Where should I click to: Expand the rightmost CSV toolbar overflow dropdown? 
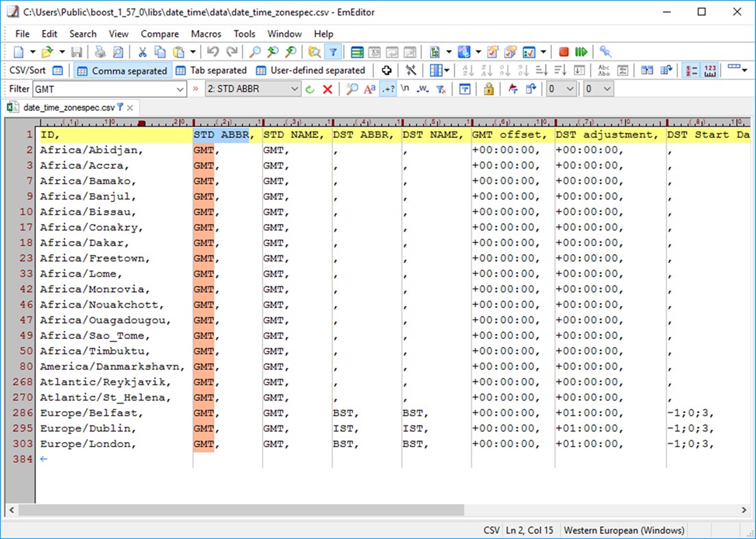click(x=745, y=71)
